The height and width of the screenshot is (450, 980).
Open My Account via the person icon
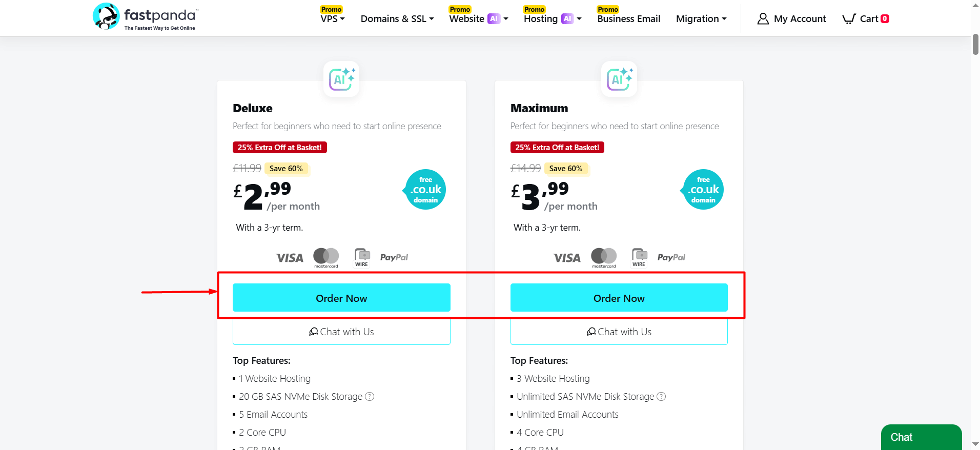tap(763, 18)
